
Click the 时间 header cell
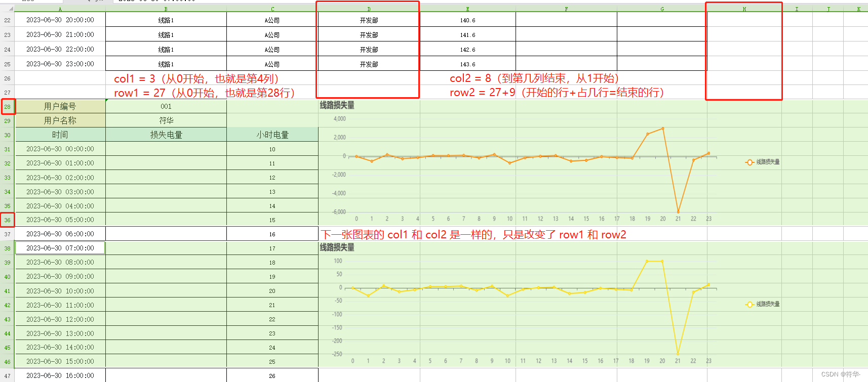pyautogui.click(x=60, y=135)
